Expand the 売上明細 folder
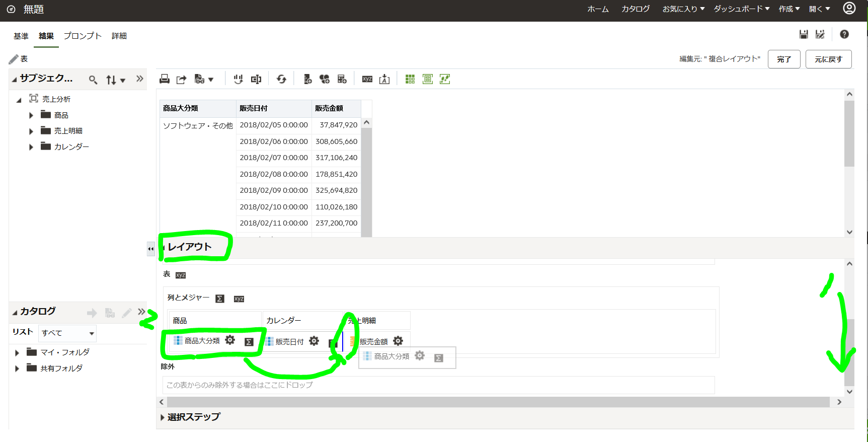This screenshot has height=442, width=868. tap(31, 131)
